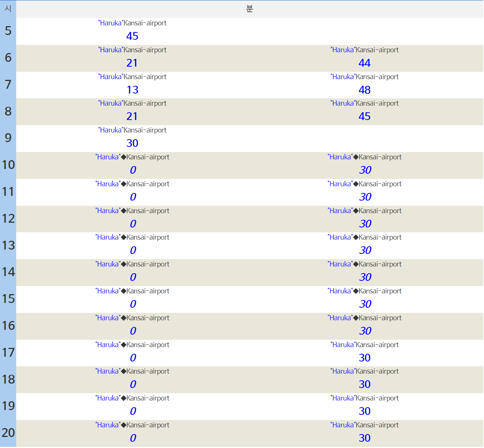Select the hour 13 row label

[x=8, y=246]
